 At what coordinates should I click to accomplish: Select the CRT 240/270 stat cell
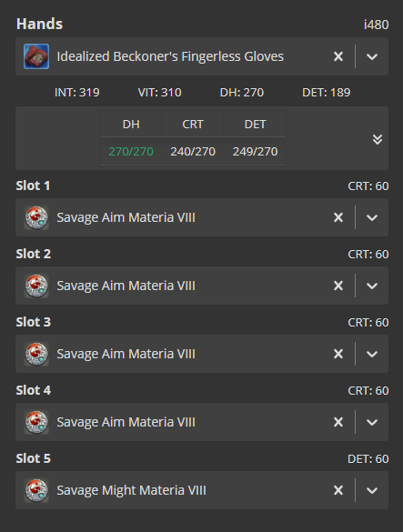click(x=193, y=151)
